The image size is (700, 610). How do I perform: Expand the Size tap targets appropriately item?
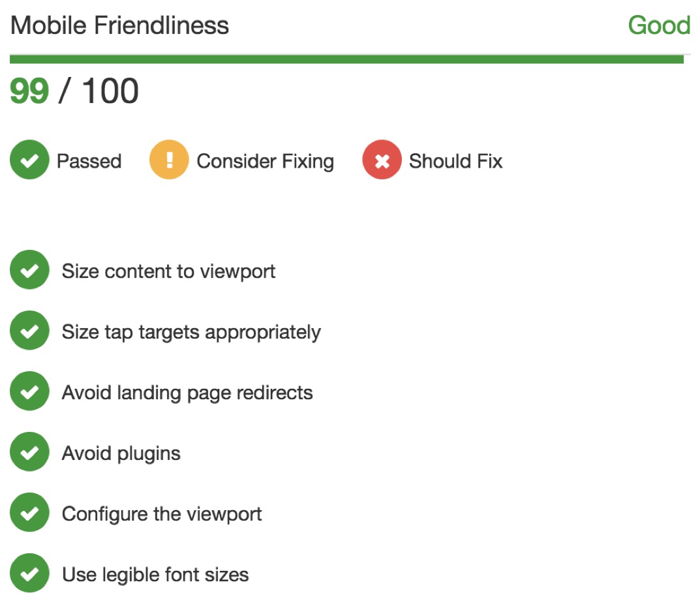[191, 333]
